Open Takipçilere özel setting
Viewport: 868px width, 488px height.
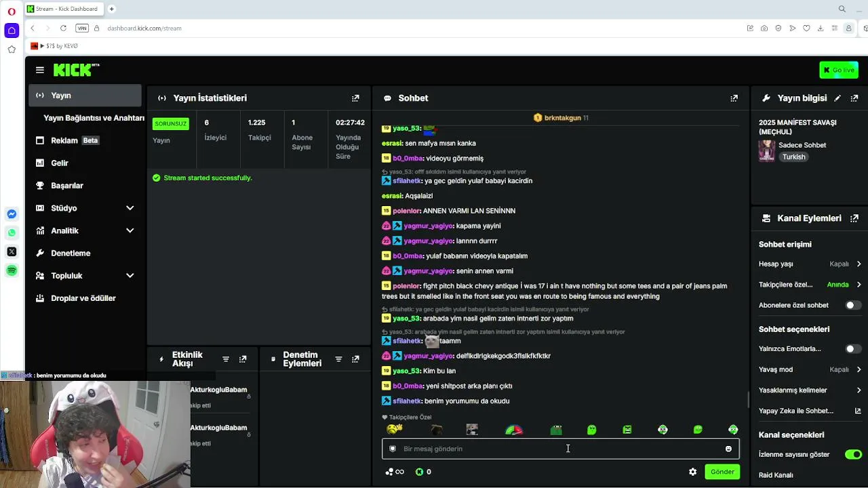click(x=810, y=285)
